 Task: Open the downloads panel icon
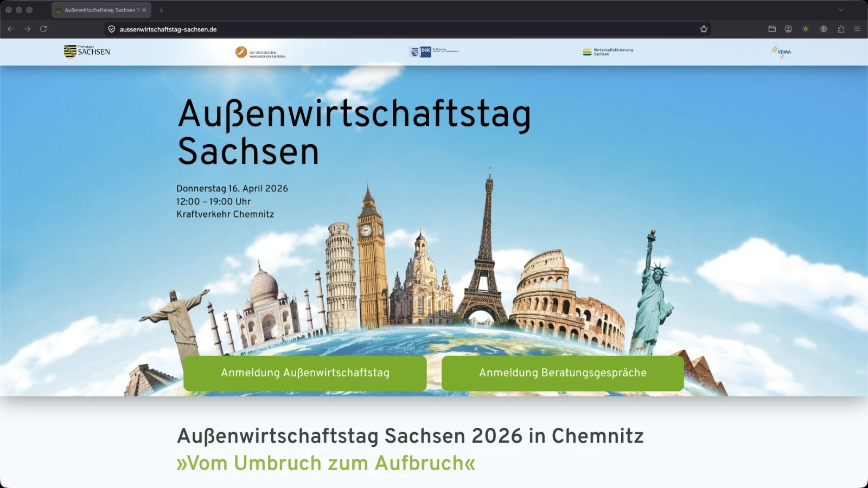coord(771,29)
